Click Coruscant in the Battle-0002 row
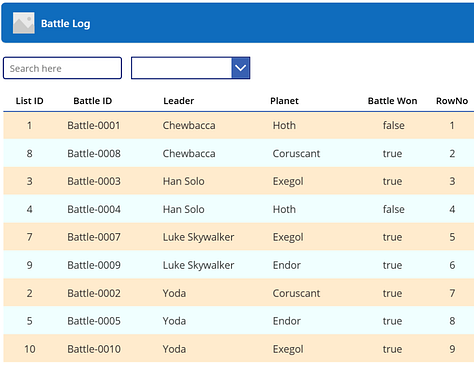 (x=296, y=293)
